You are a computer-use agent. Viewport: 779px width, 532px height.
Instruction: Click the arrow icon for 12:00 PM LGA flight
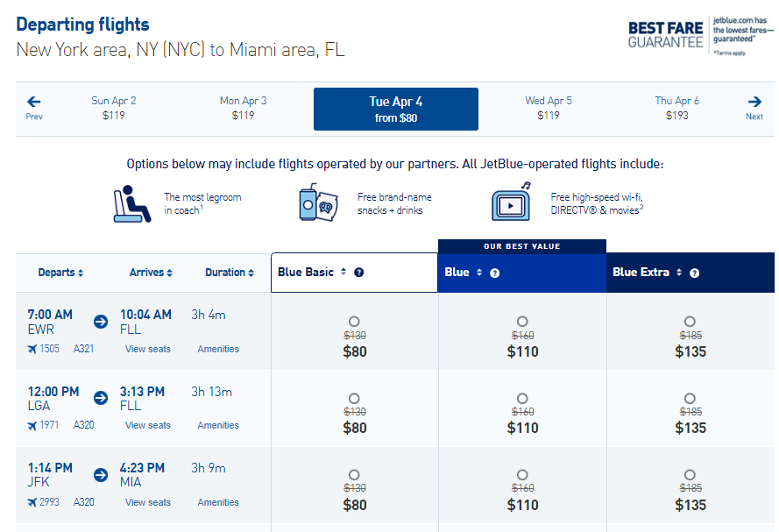101,398
